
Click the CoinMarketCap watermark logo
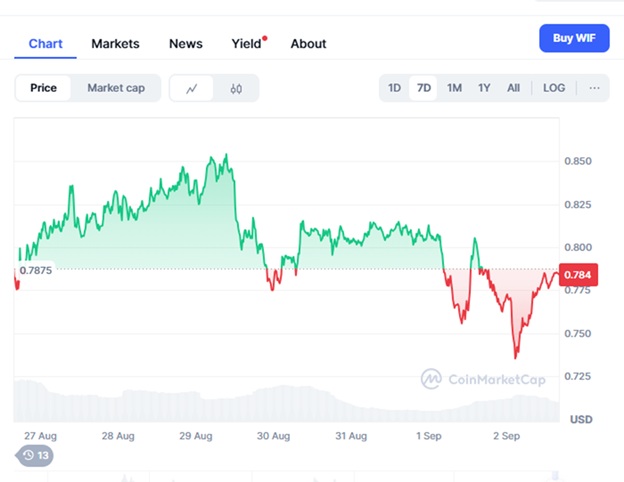432,379
